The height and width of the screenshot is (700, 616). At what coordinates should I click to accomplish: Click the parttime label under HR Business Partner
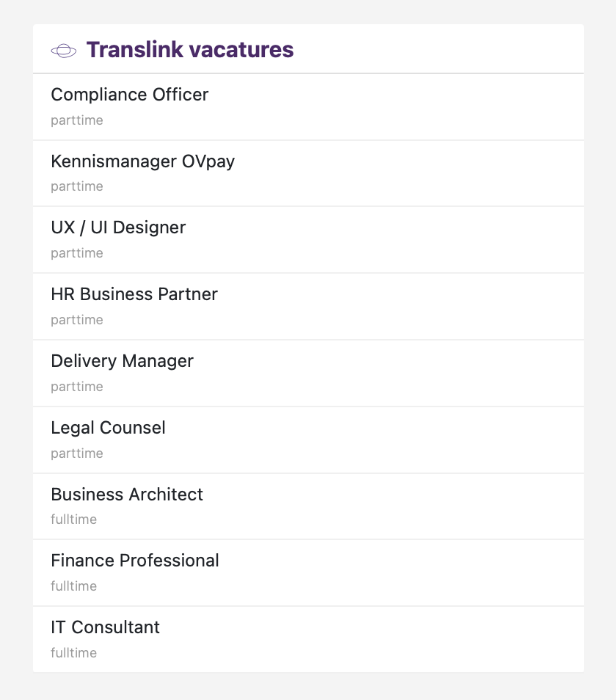tap(77, 320)
